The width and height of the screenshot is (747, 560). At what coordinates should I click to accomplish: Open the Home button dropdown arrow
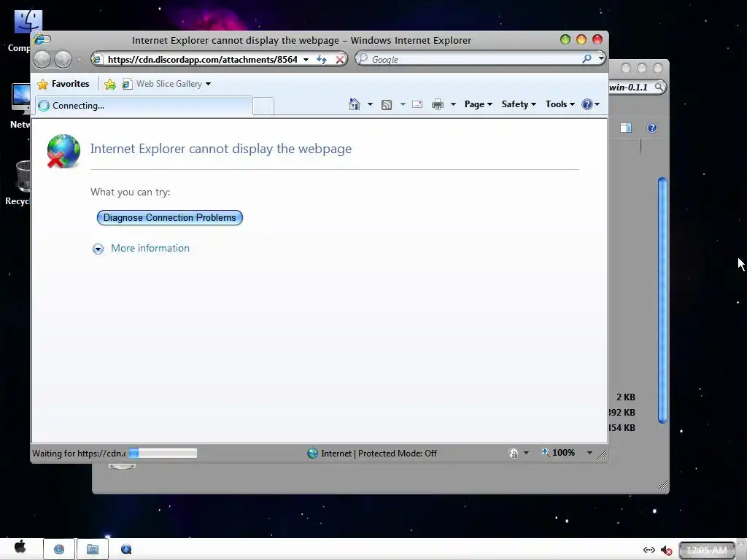[370, 104]
